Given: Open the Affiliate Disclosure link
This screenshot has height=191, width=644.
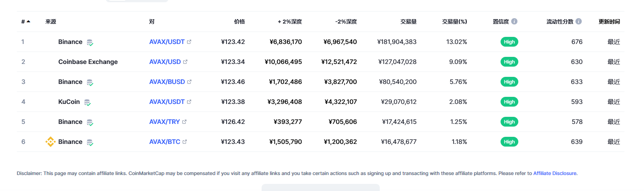Looking at the screenshot, I should click(555, 173).
